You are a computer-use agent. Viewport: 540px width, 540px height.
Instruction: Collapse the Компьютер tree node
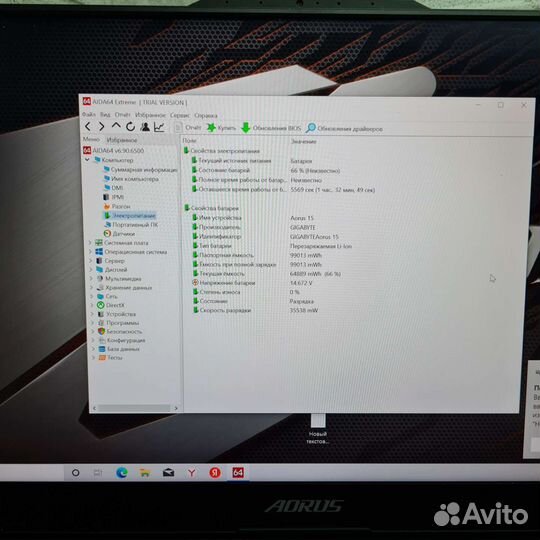[x=87, y=160]
